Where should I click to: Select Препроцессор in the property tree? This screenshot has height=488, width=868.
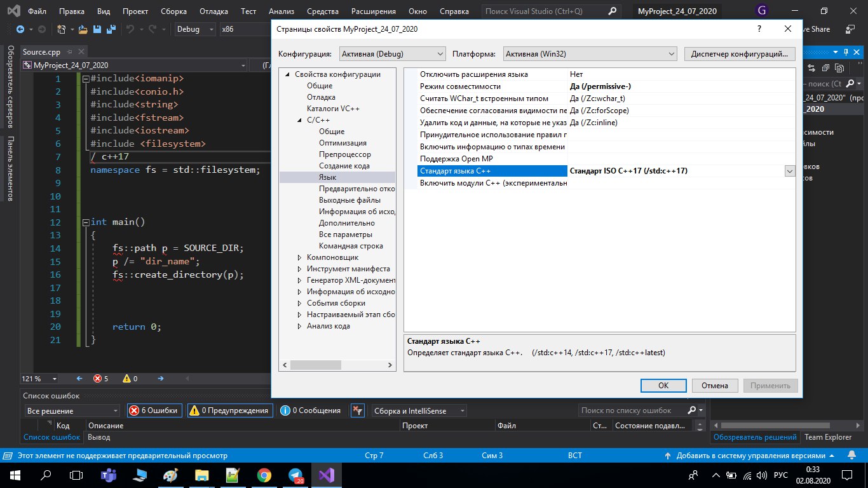tap(345, 154)
